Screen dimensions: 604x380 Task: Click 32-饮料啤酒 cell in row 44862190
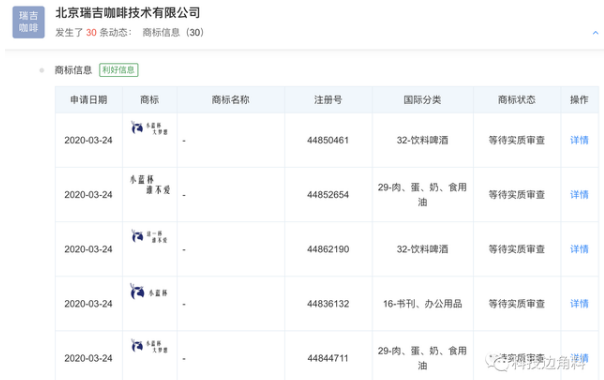point(422,249)
